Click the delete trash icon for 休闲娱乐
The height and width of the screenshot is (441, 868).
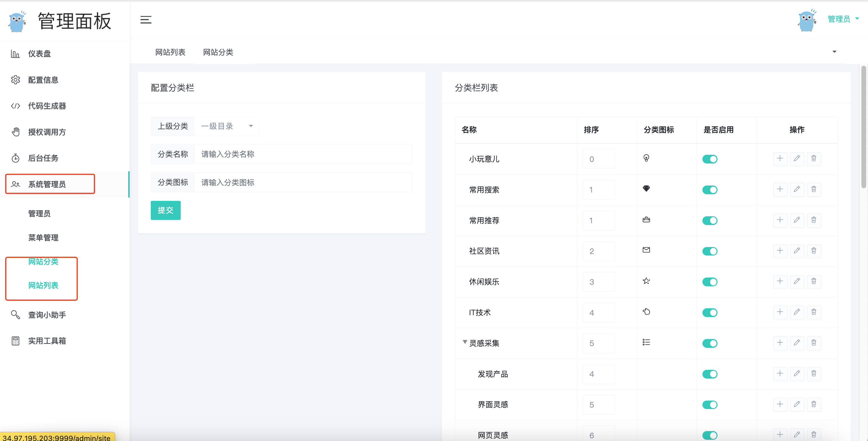click(x=813, y=281)
